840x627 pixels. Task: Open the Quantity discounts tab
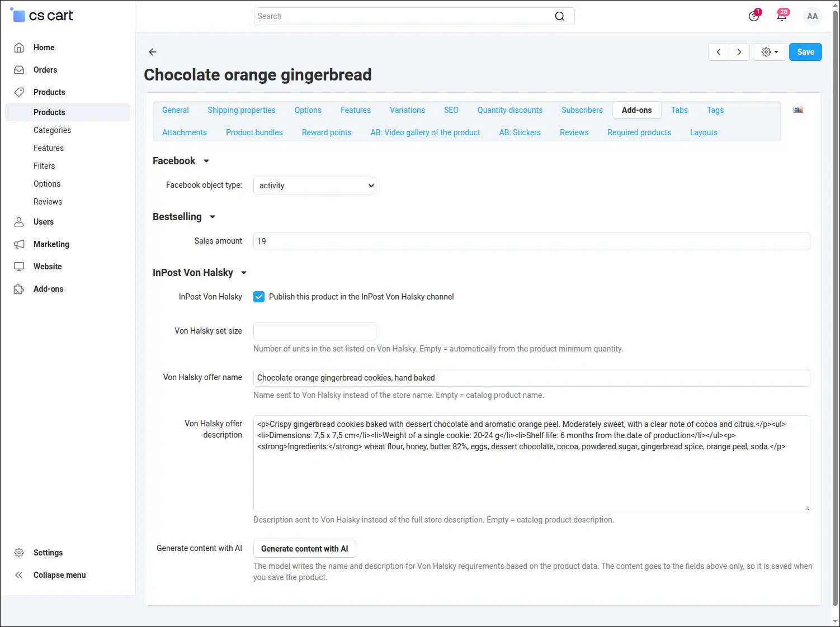510,110
